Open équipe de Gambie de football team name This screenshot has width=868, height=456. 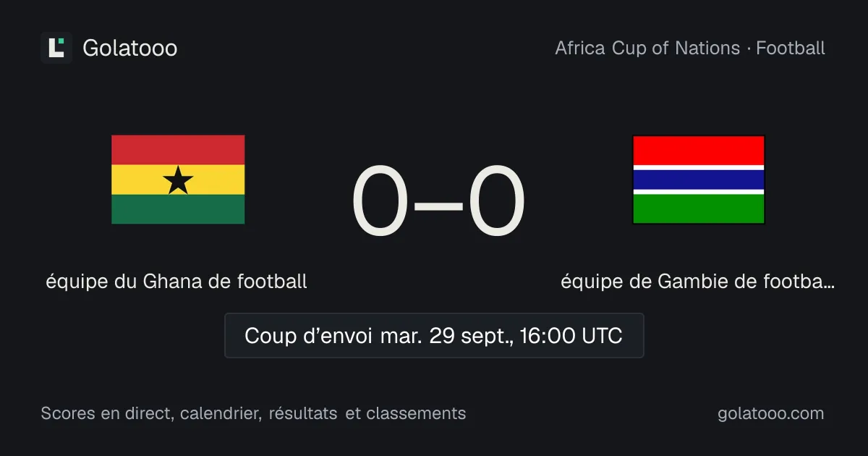point(698,282)
